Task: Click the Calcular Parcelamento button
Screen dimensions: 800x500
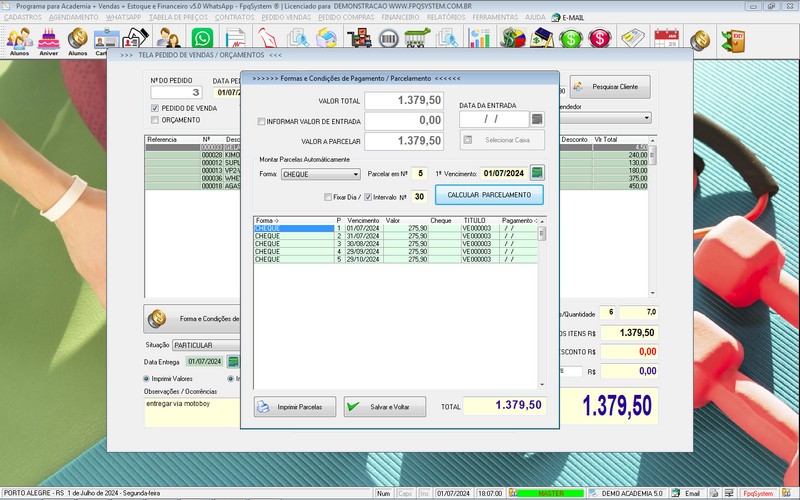Action: pyautogui.click(x=489, y=195)
